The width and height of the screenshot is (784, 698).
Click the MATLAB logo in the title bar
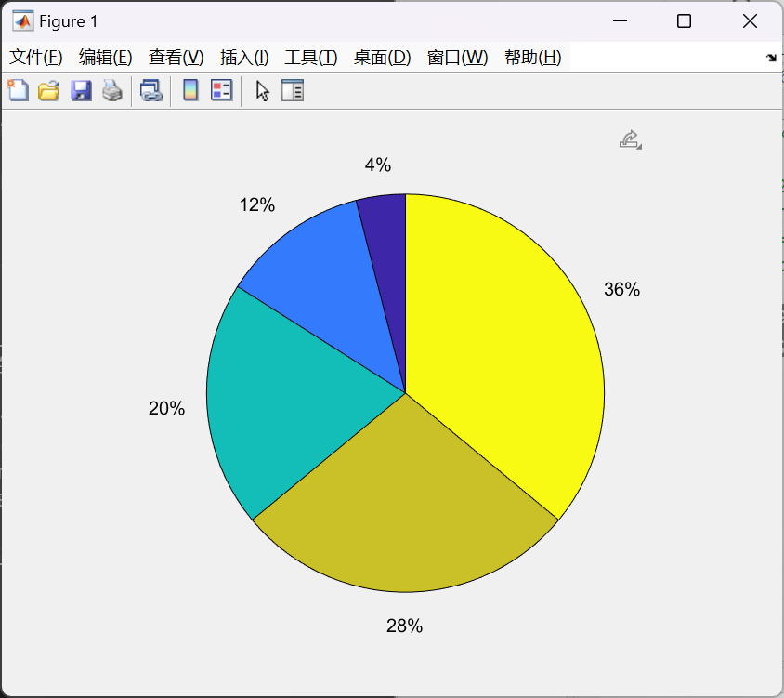tap(22, 21)
